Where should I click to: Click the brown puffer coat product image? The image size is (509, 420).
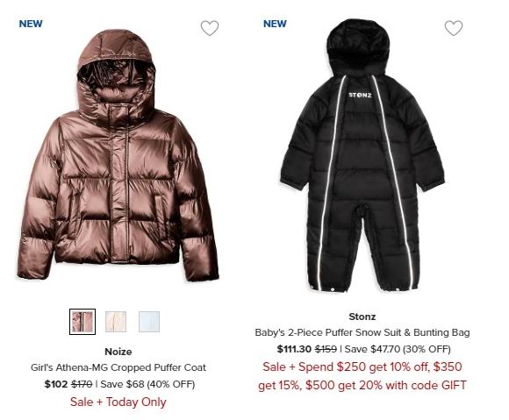118,156
